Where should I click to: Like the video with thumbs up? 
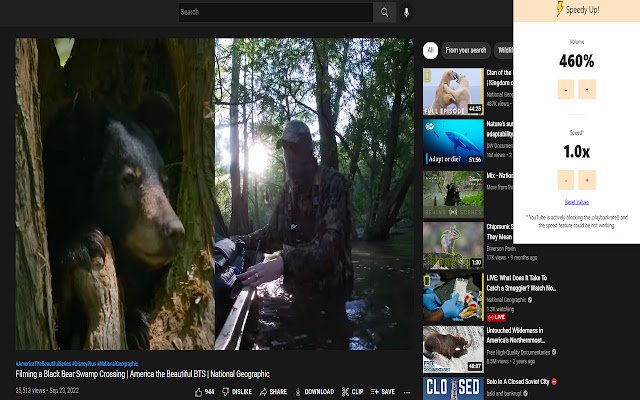198,392
